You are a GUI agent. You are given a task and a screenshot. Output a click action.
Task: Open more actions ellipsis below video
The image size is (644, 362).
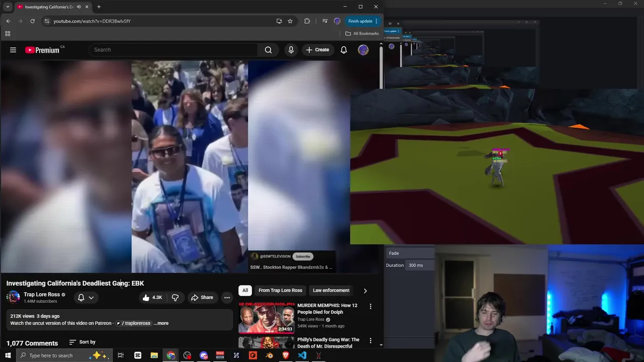[227, 298]
